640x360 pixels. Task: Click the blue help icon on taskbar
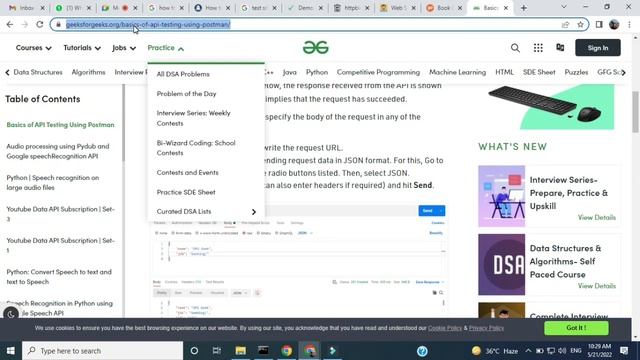[x=422, y=351]
